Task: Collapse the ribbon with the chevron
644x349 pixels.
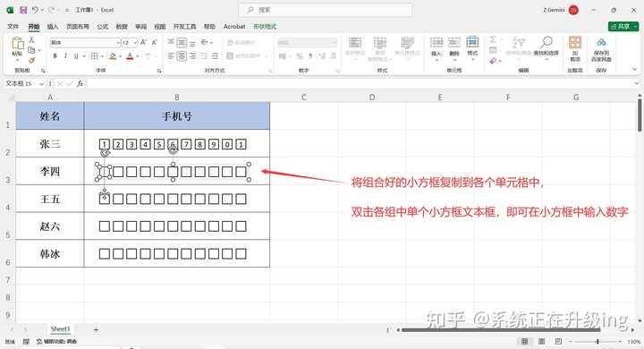Action: [x=634, y=70]
